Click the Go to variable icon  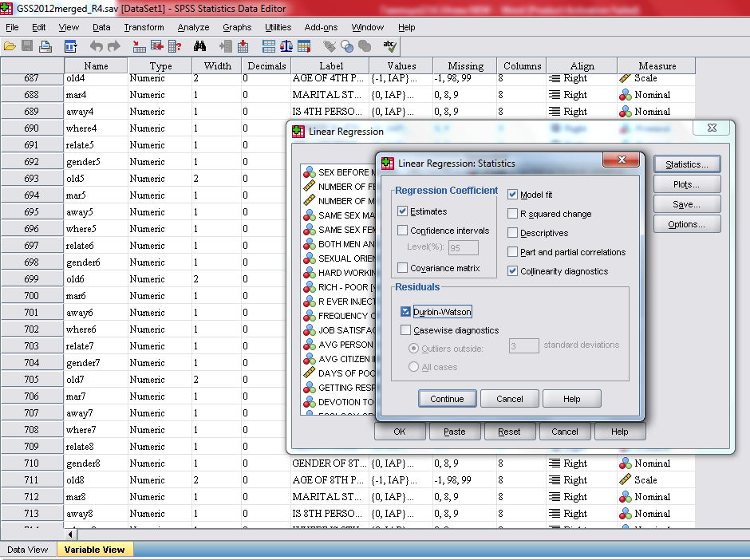tap(157, 46)
